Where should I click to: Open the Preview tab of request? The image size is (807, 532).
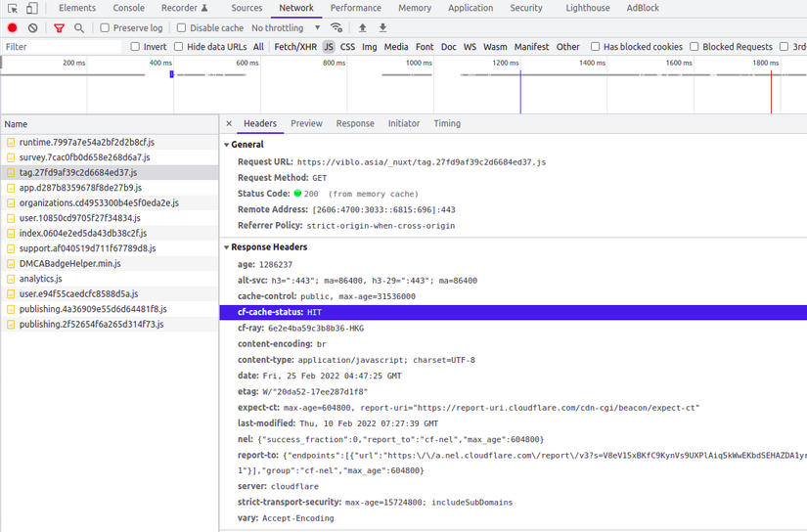[x=306, y=123]
